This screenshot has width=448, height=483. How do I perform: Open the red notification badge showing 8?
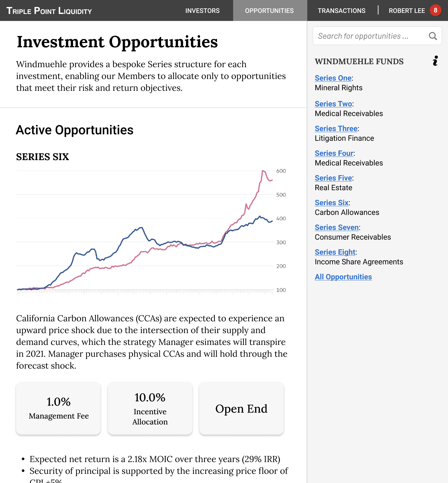[x=435, y=10]
